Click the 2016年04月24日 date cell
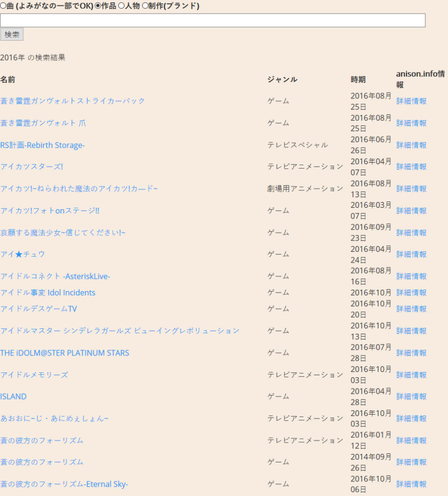Viewport: 448px width, 496px height. 371,254
